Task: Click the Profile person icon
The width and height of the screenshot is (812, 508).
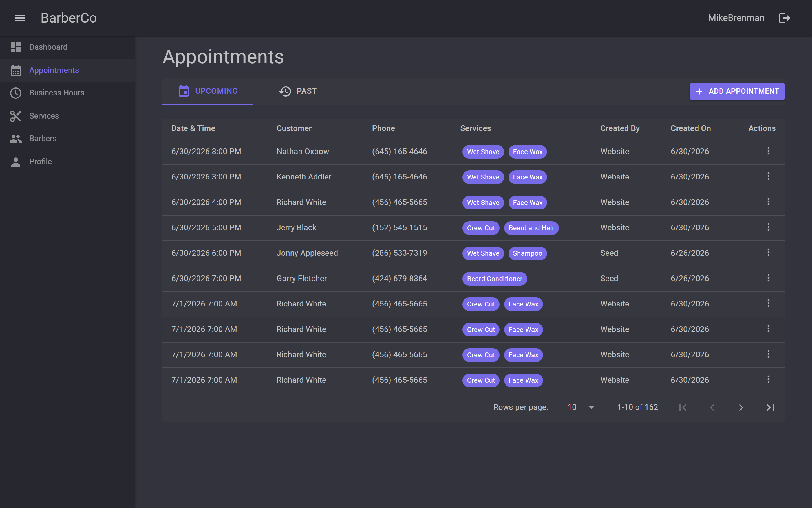Action: click(x=16, y=162)
